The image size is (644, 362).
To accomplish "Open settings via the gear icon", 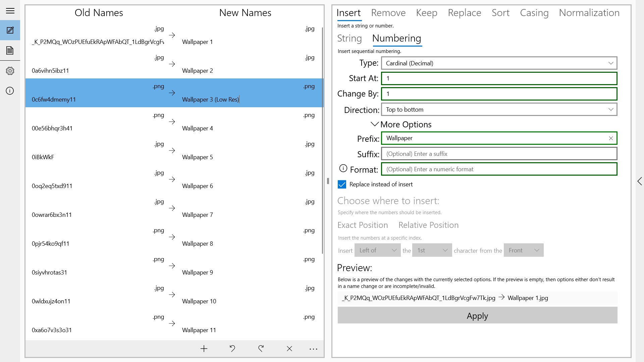I will (10, 71).
